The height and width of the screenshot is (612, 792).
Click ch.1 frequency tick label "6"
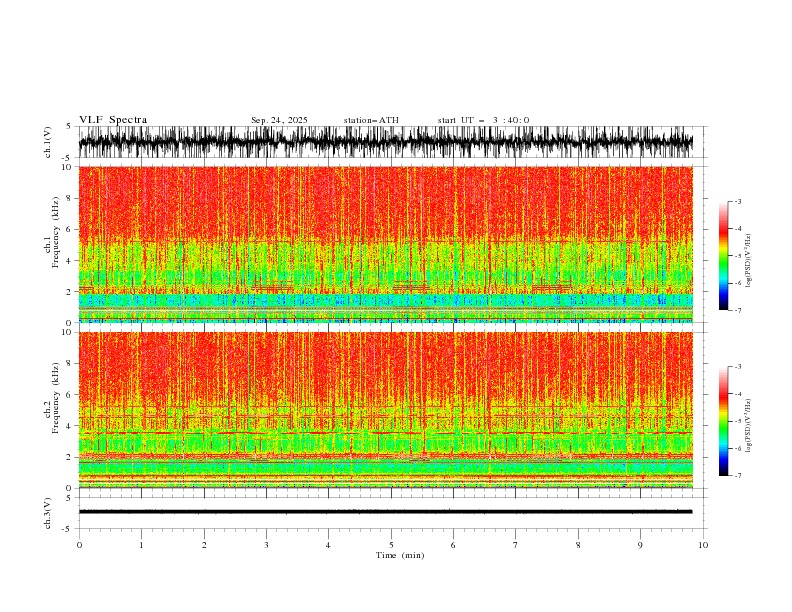coord(70,229)
